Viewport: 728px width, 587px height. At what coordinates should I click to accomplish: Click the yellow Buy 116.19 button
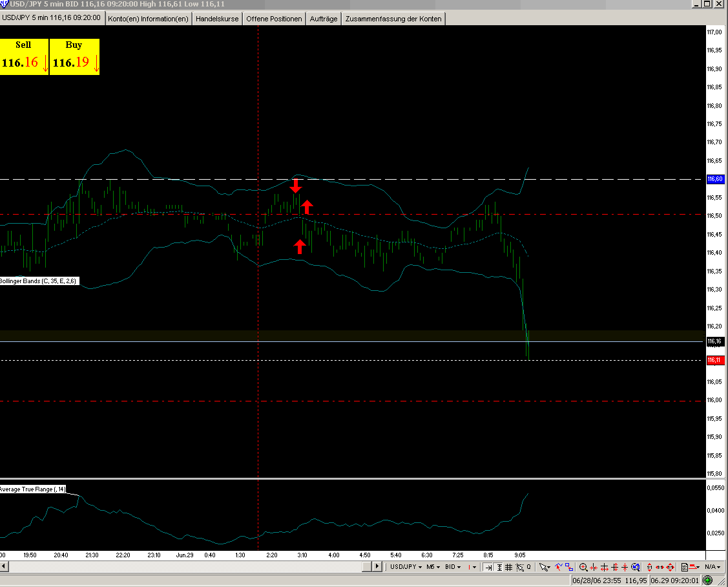click(x=74, y=56)
